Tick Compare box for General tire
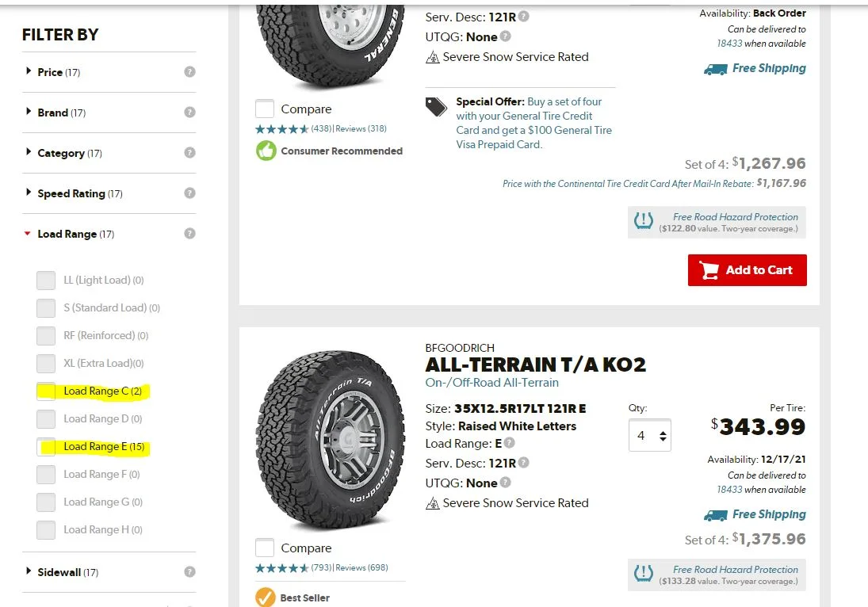The width and height of the screenshot is (868, 607). 265,109
